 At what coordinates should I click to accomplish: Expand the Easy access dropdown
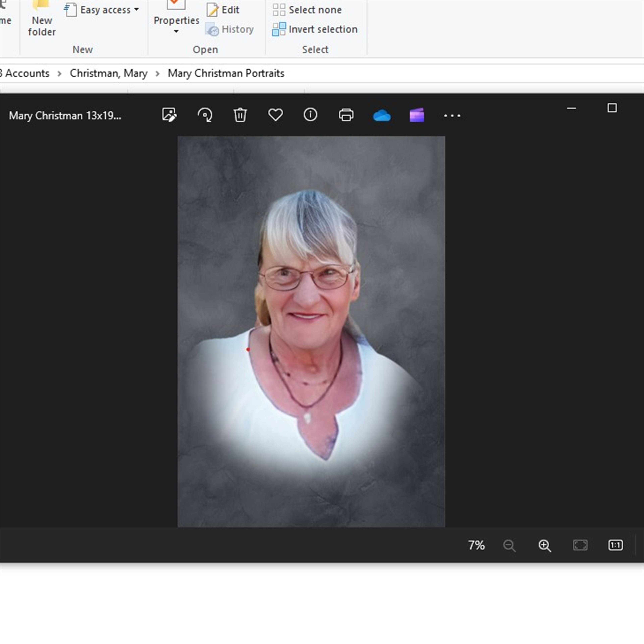point(136,9)
